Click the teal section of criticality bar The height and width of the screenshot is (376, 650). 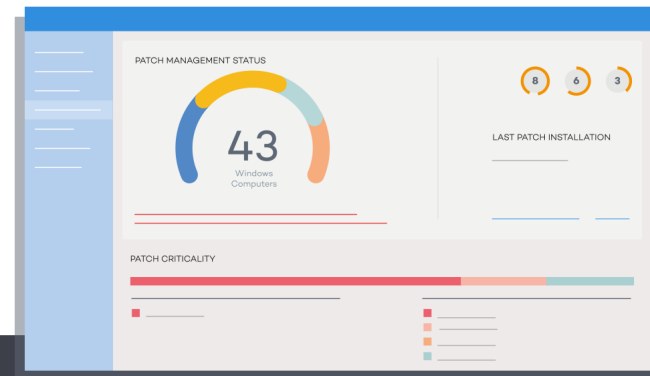[590, 281]
